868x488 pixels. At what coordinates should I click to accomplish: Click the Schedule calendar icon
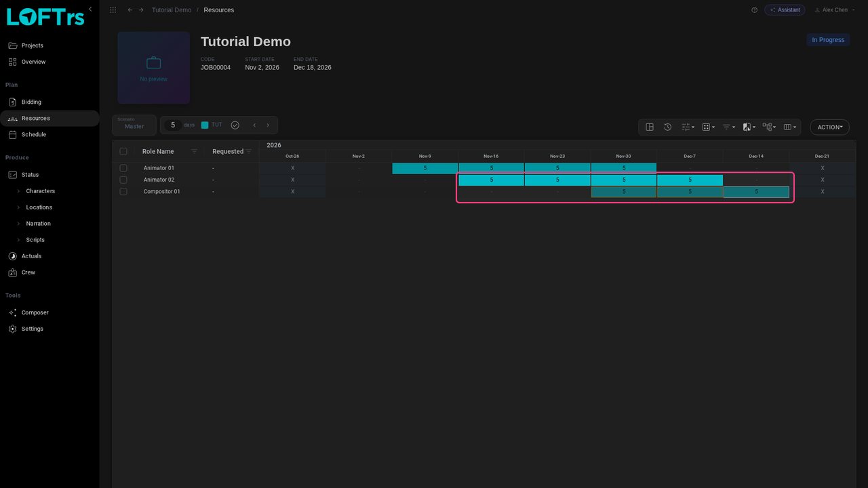pyautogui.click(x=12, y=135)
